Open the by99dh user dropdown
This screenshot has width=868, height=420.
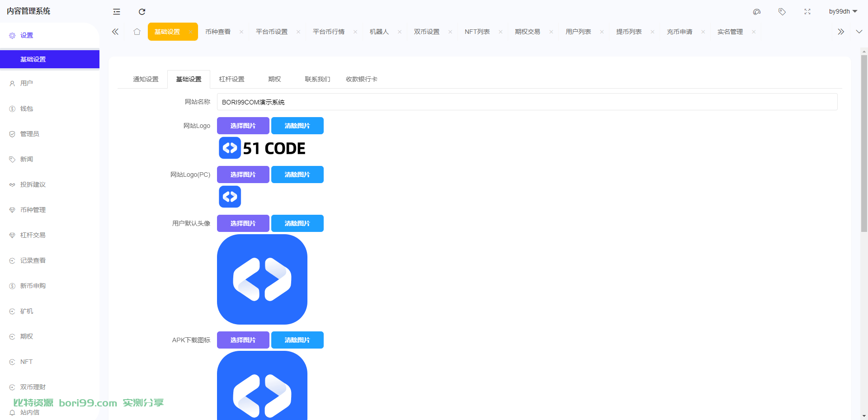(x=843, y=11)
